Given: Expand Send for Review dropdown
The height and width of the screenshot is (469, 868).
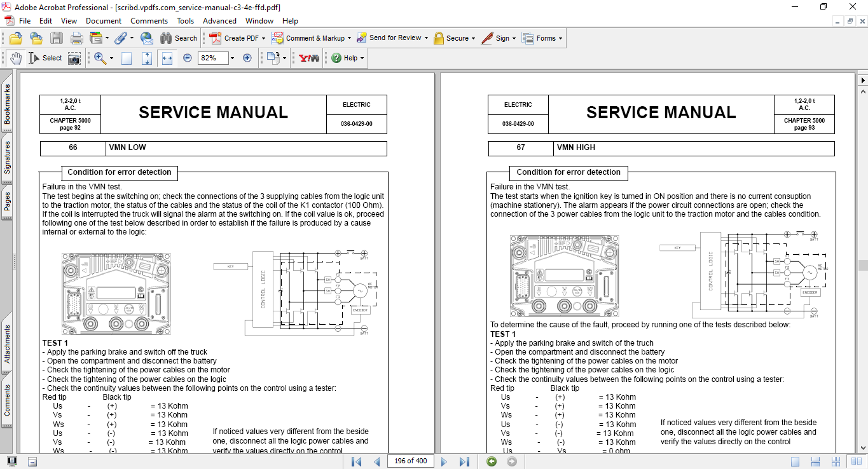Looking at the screenshot, I should click(x=426, y=38).
